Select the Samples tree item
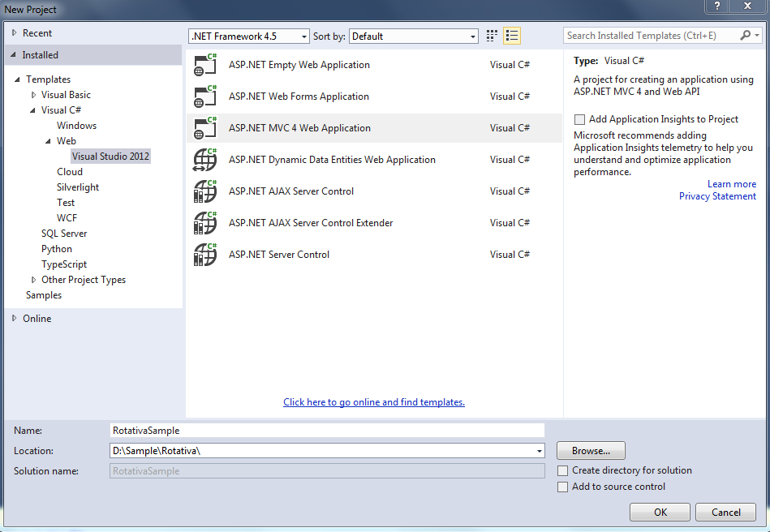Image resolution: width=770 pixels, height=532 pixels. point(44,295)
